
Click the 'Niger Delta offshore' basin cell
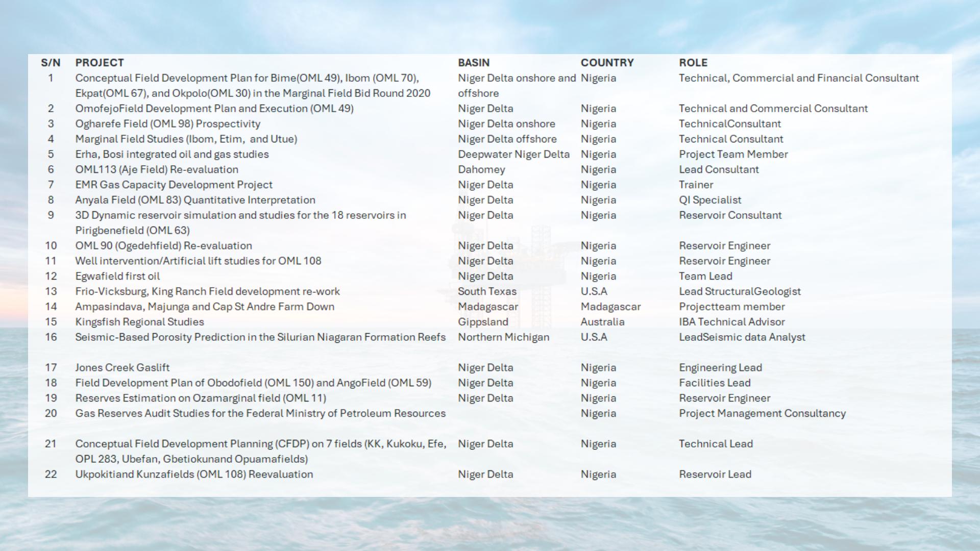click(x=507, y=139)
